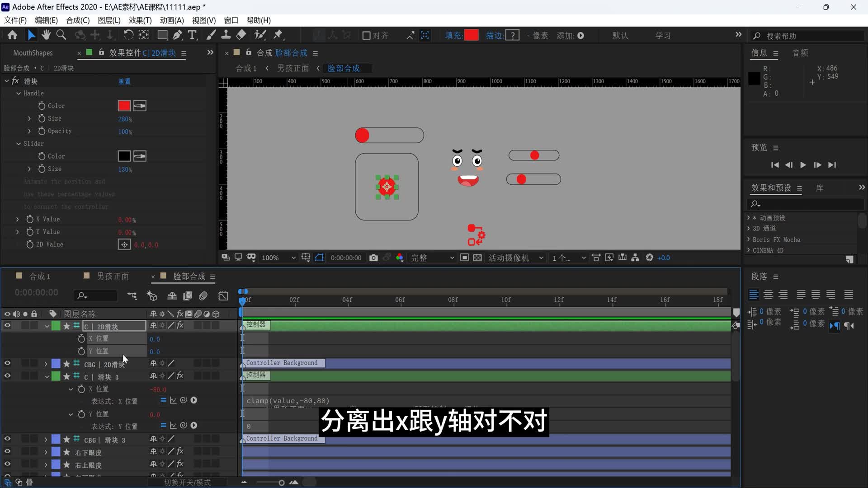This screenshot has height=488, width=868.
Task: Toggle stopwatch for X Value property
Action: pyautogui.click(x=30, y=219)
